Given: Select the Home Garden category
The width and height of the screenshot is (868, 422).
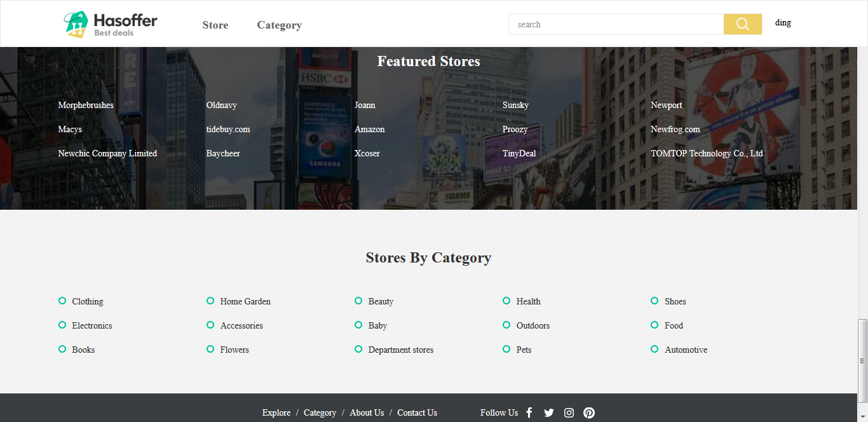Looking at the screenshot, I should 245,301.
